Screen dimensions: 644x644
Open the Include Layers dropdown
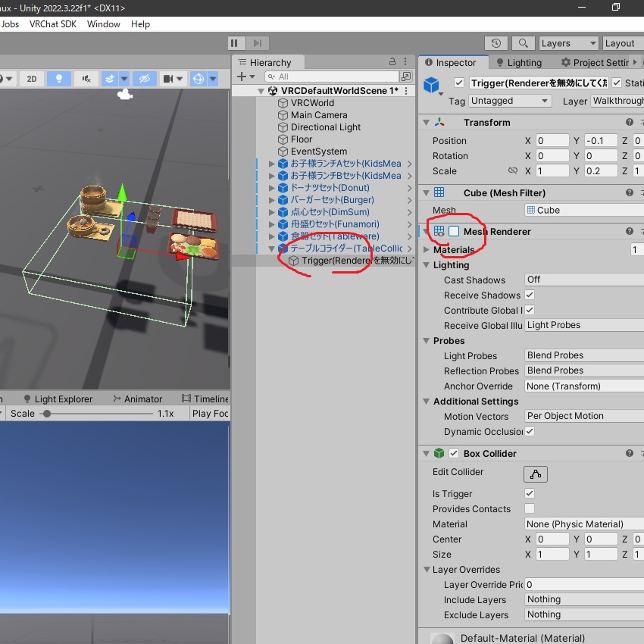click(584, 599)
